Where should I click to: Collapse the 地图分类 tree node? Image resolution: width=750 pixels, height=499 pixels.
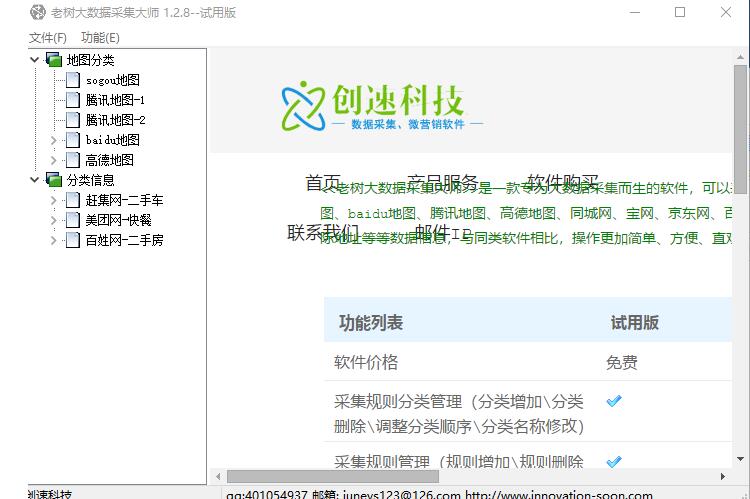(34, 60)
